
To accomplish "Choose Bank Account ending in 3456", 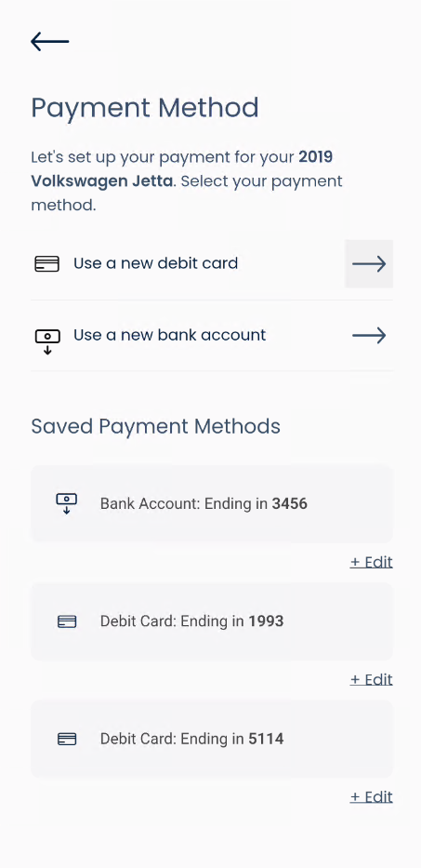I will coord(212,504).
